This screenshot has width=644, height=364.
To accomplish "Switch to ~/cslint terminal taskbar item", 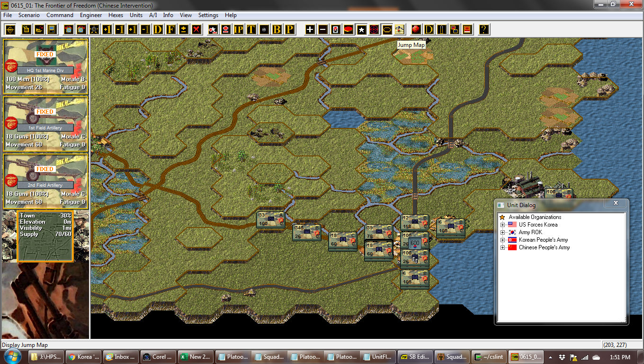I will pyautogui.click(x=490, y=357).
